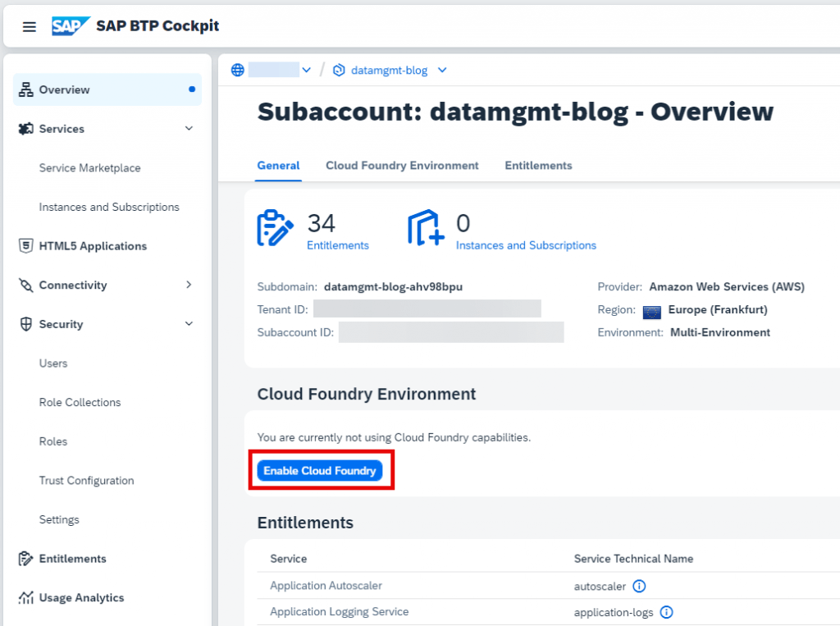Switch to the Cloud Foundry Environment tab
Image resolution: width=840 pixels, height=626 pixels.
click(x=402, y=166)
